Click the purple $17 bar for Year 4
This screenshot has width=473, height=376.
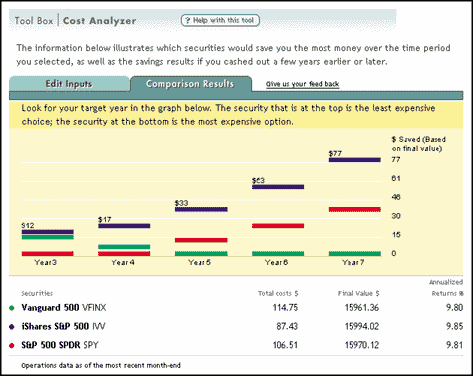tap(124, 226)
